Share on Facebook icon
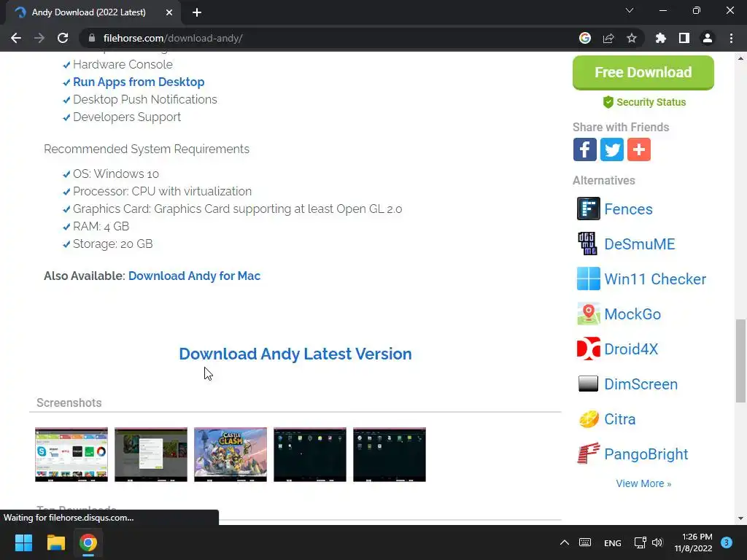This screenshot has height=560, width=747. [x=584, y=149]
